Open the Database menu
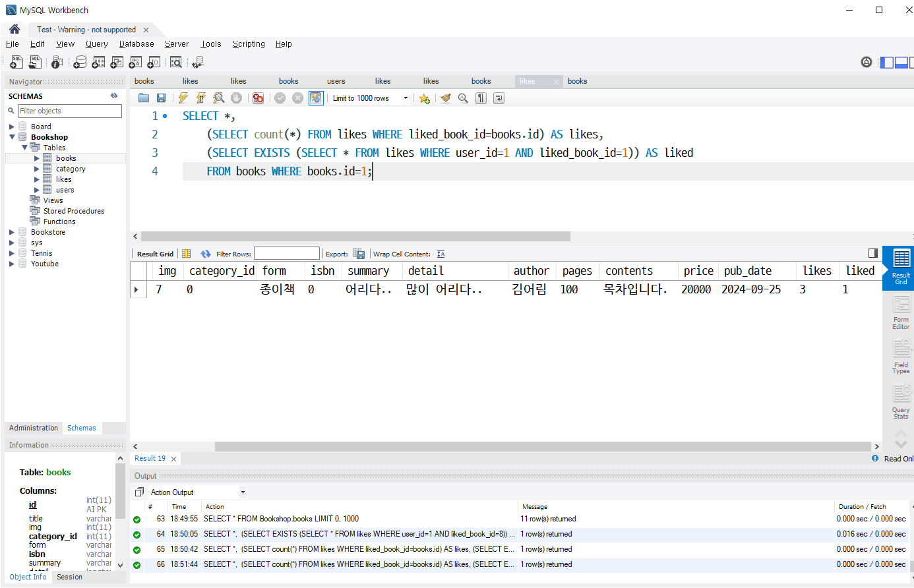Viewport: 914px width, 588px height. pyautogui.click(x=137, y=44)
